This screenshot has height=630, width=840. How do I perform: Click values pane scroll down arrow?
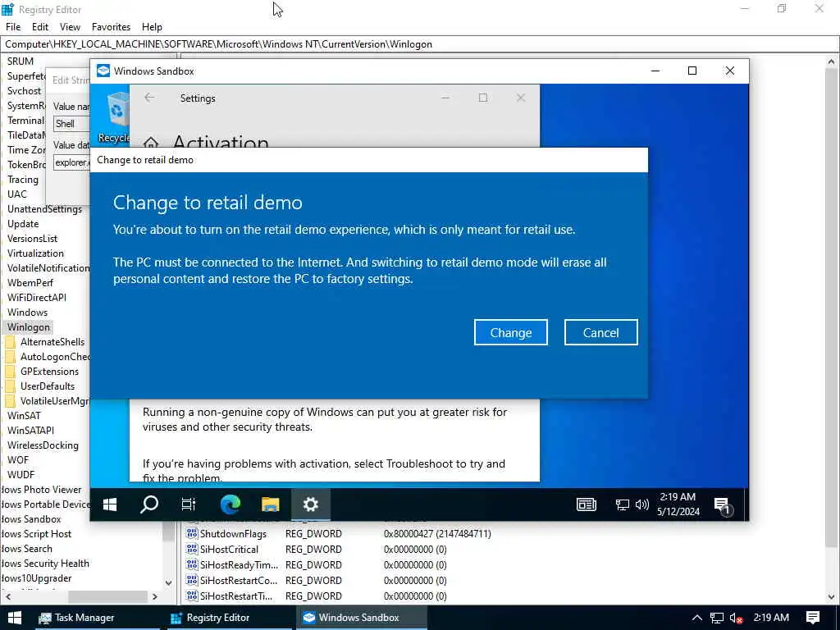coord(832,596)
